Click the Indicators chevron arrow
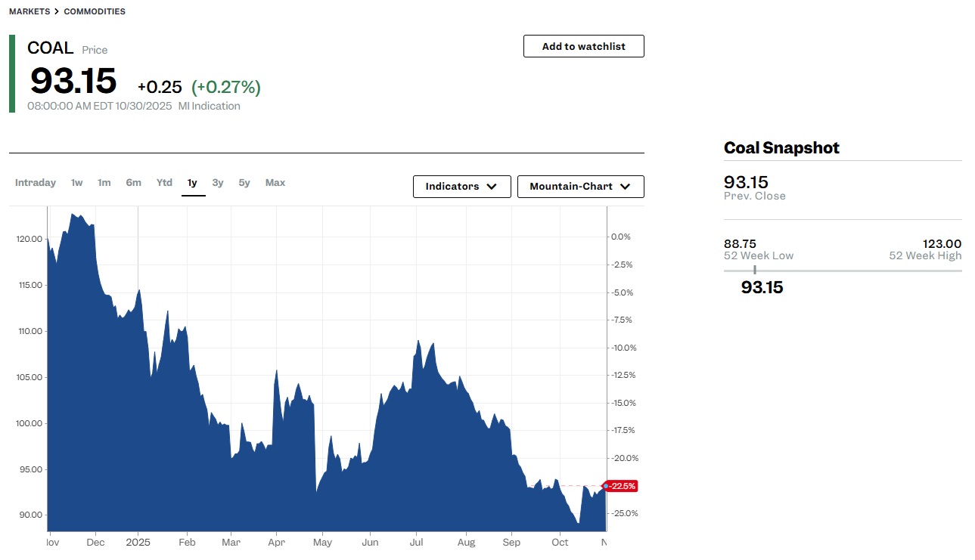Viewport: 975px width, 560px height. pos(492,187)
